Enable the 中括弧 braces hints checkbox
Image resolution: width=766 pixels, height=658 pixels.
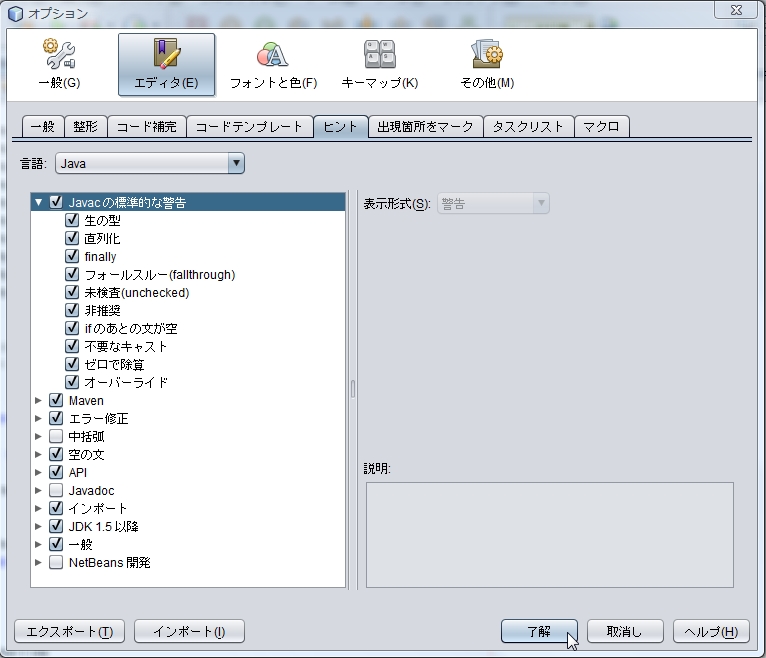[x=56, y=436]
